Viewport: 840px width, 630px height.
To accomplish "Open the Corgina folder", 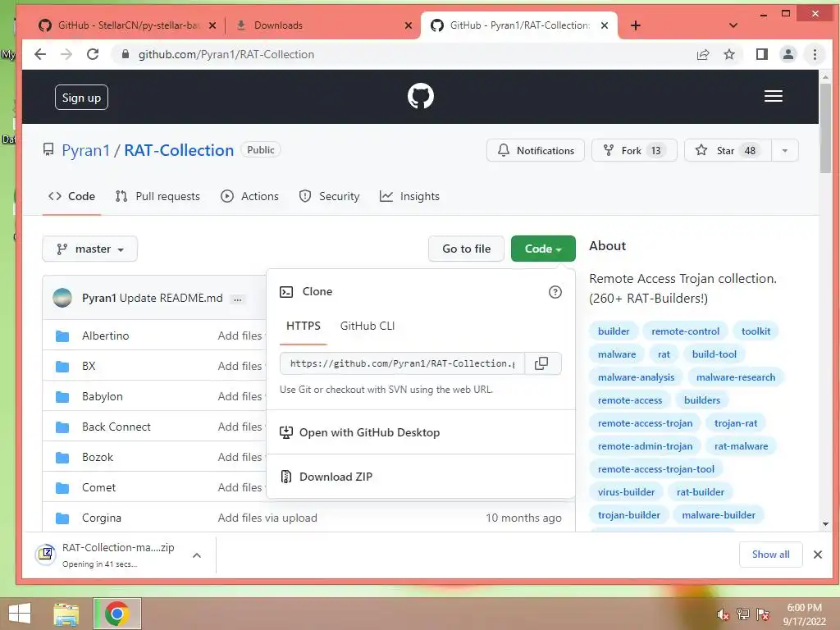I will [101, 518].
